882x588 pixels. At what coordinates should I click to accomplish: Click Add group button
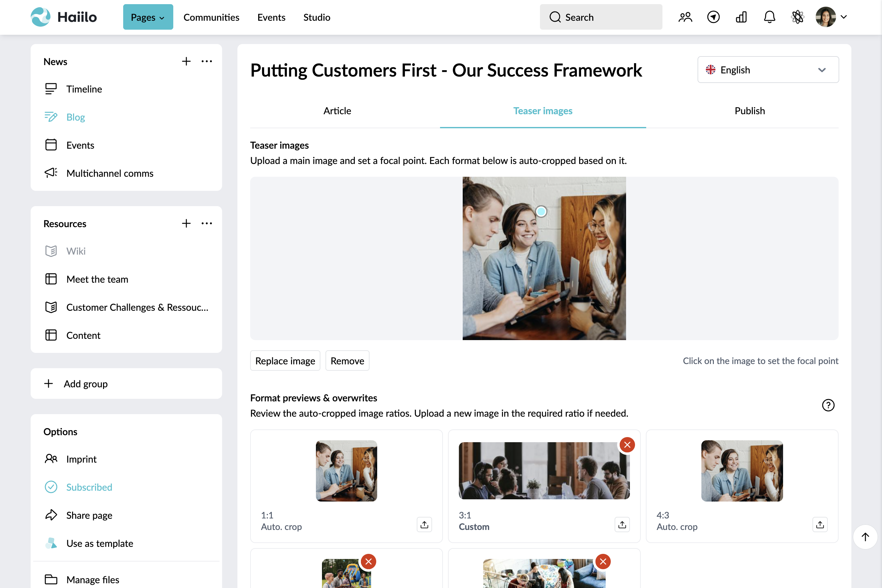pos(126,383)
